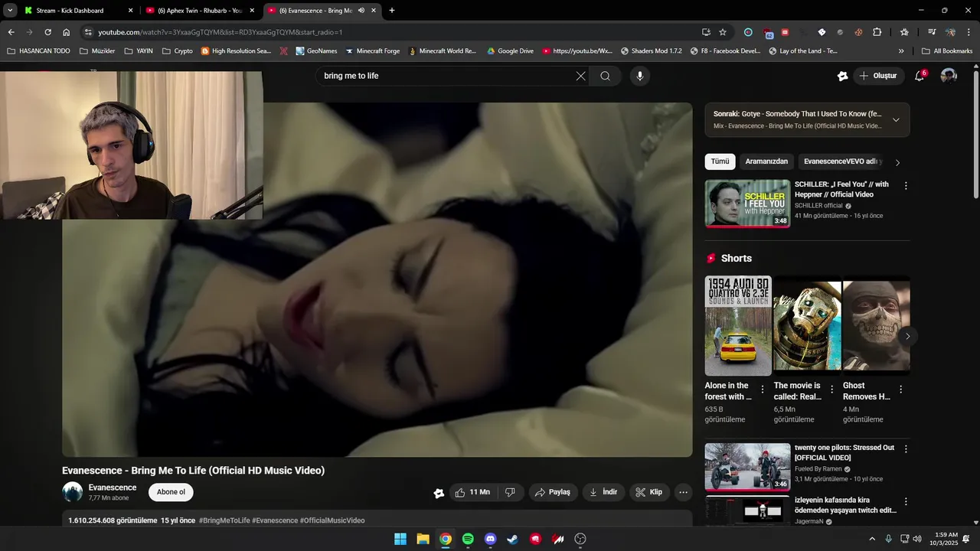
Task: Open Spotify from the taskbar
Action: (468, 539)
